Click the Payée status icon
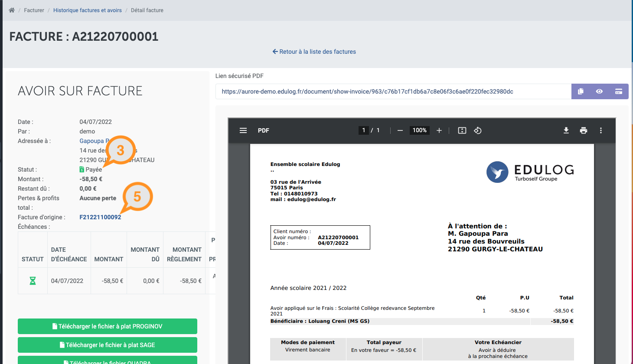Viewport: 633px width, 364px height. click(82, 169)
